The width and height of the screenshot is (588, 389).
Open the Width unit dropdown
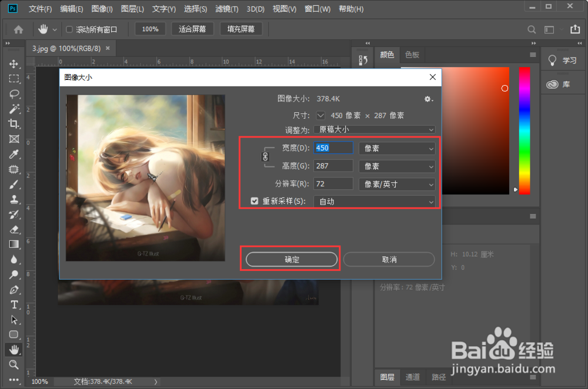point(397,149)
